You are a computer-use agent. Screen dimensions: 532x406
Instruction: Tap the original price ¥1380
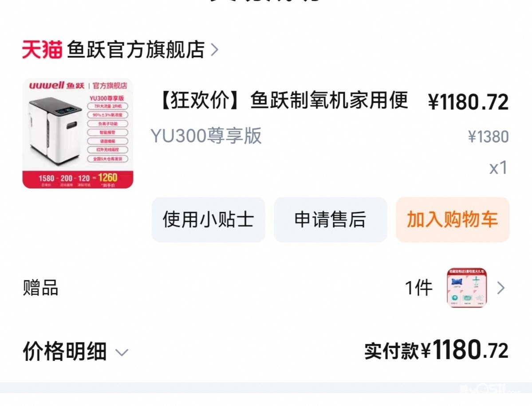point(488,137)
